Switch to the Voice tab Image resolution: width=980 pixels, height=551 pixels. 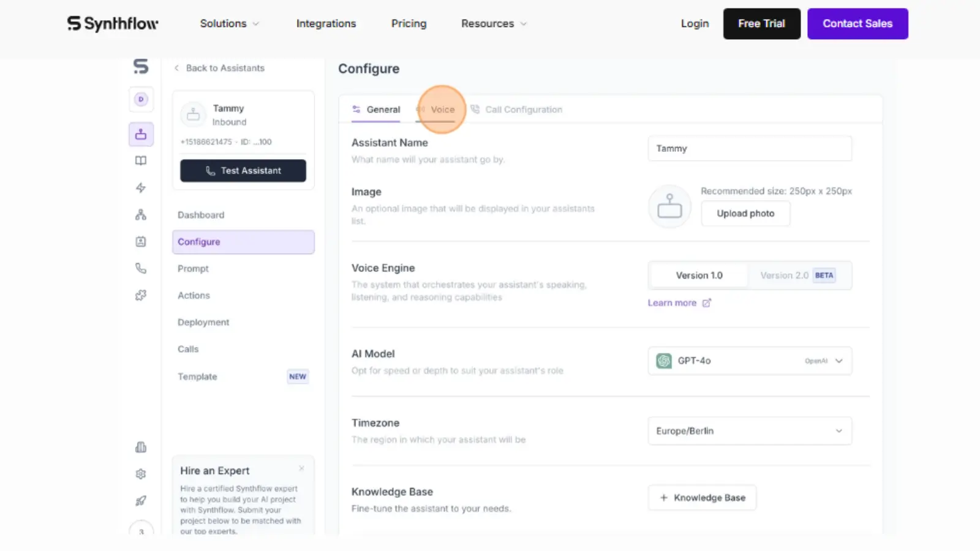tap(442, 110)
